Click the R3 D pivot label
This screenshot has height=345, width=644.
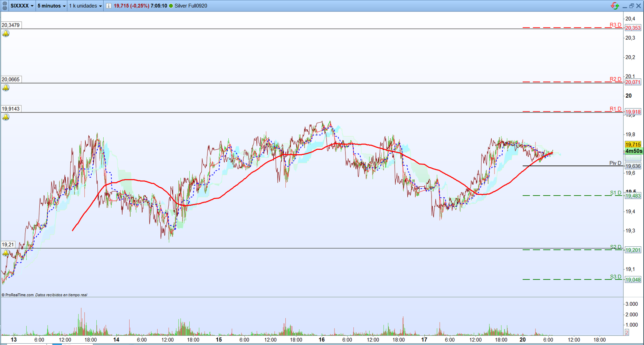[x=615, y=25]
